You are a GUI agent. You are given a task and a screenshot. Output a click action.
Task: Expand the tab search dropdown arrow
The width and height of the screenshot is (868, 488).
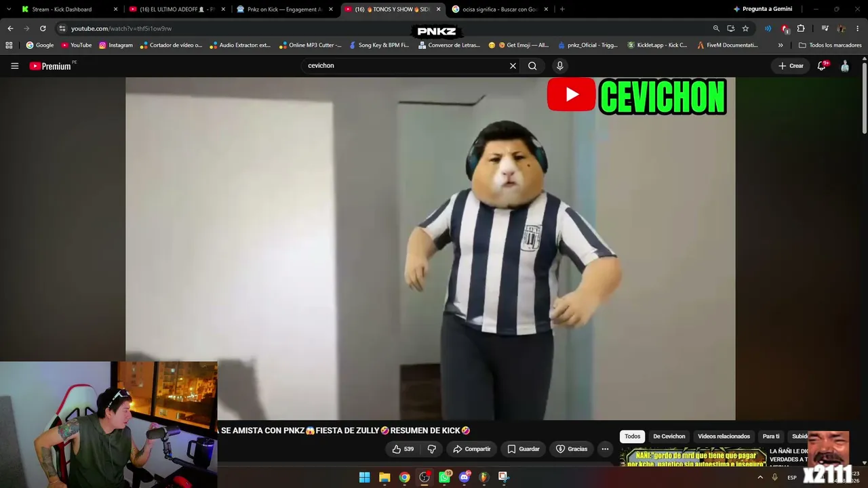(8, 9)
